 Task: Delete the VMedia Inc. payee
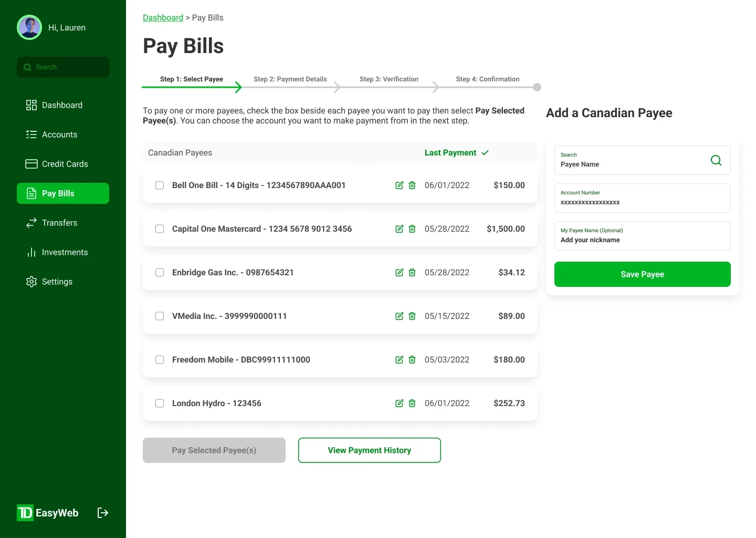(412, 316)
